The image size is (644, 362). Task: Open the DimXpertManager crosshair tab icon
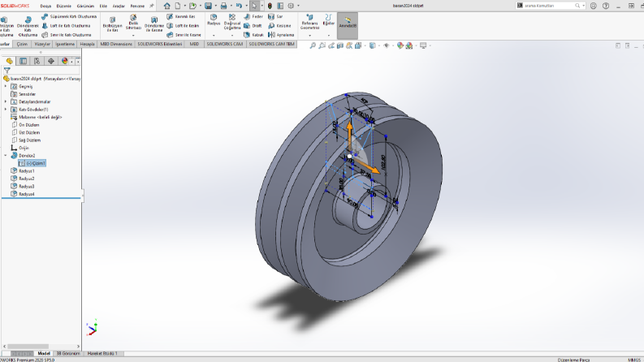51,61
